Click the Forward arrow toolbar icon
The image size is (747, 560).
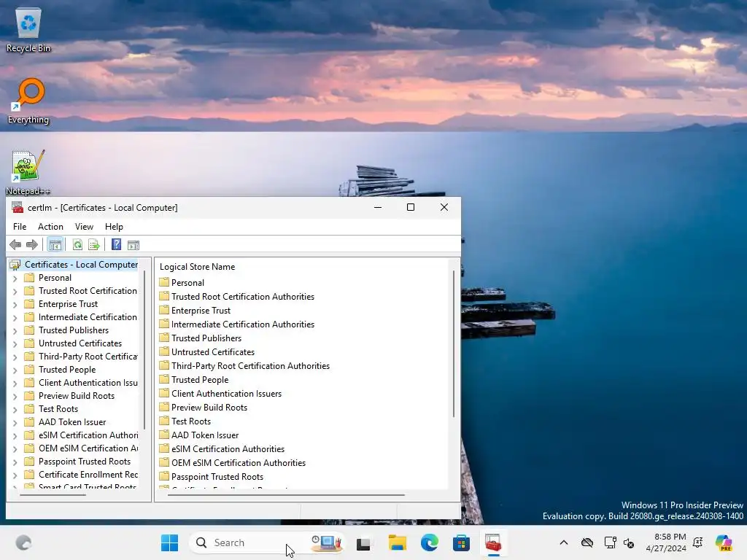pos(32,245)
